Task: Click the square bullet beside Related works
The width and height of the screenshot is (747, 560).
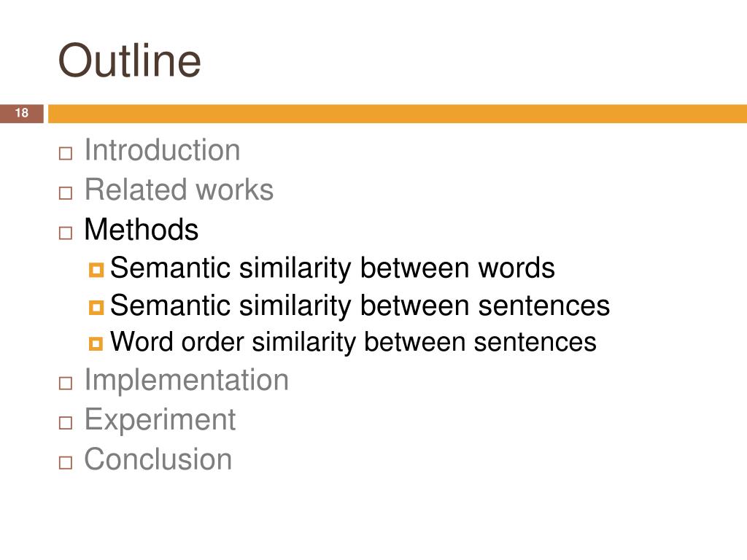Action: tap(66, 192)
